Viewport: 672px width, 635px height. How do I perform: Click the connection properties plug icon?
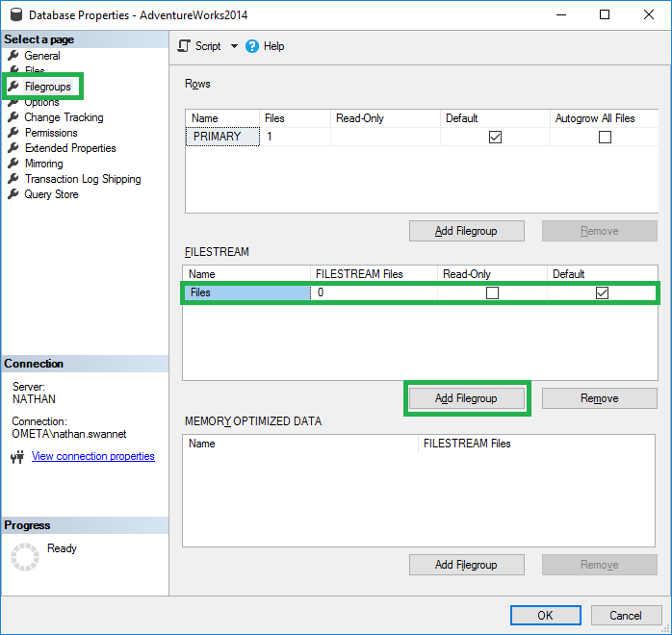point(17,457)
